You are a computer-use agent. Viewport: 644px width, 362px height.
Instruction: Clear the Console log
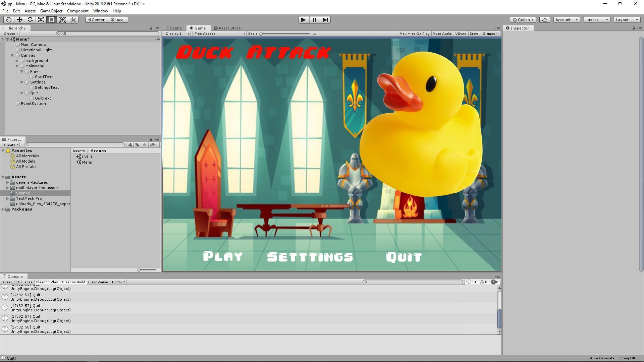click(x=8, y=282)
